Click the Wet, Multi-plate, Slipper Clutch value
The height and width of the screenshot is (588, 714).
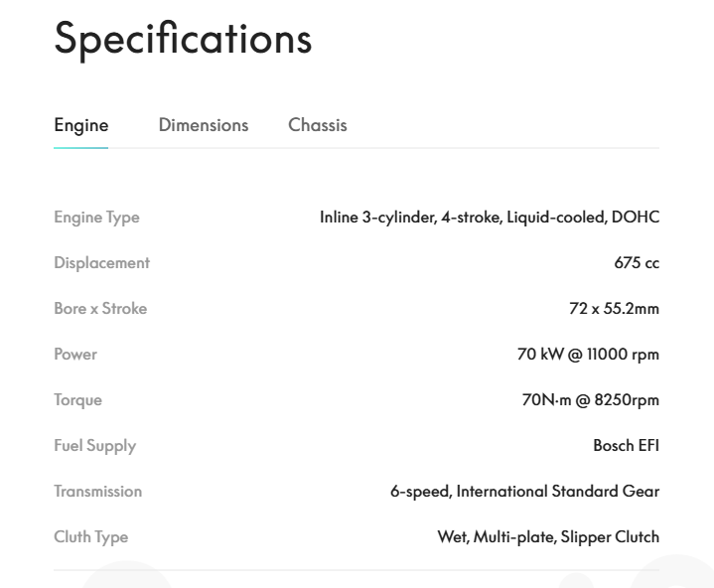548,537
